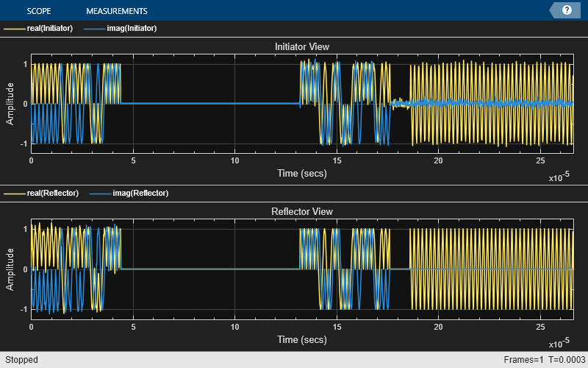Image resolution: width=588 pixels, height=368 pixels.
Task: Click the x10^-5 exponent under Initiator plot
Action: click(559, 176)
